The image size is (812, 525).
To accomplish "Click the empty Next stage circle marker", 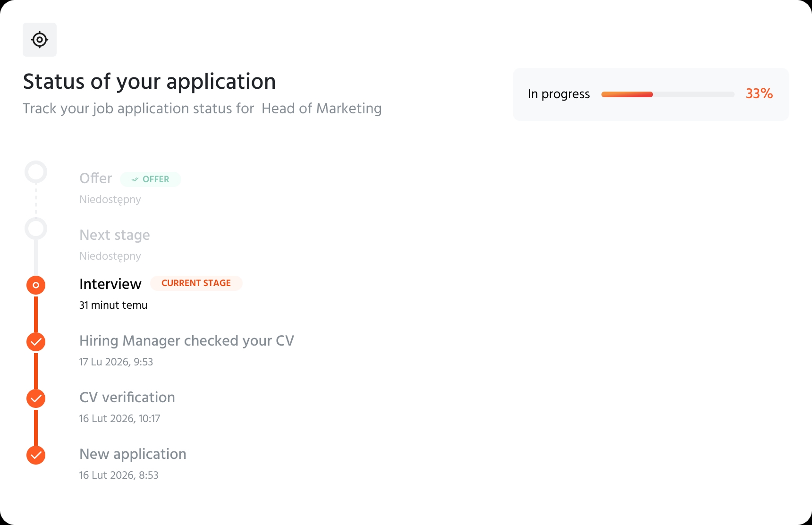I will [x=36, y=229].
